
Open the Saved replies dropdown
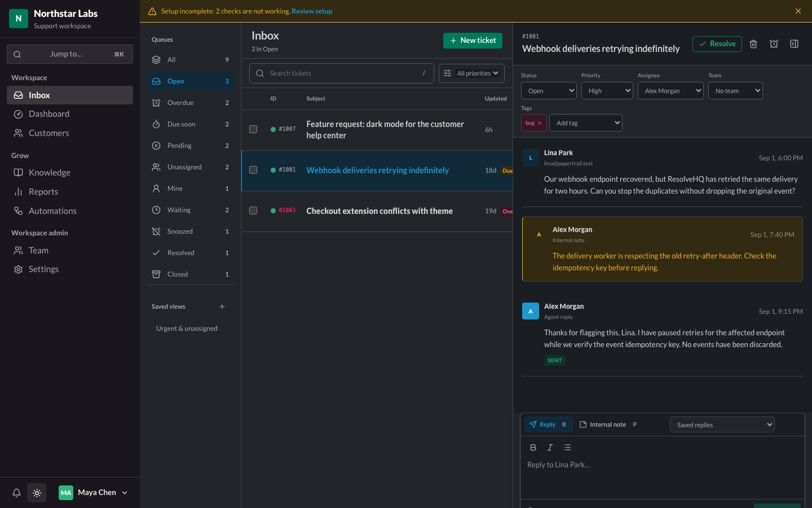tap(722, 424)
